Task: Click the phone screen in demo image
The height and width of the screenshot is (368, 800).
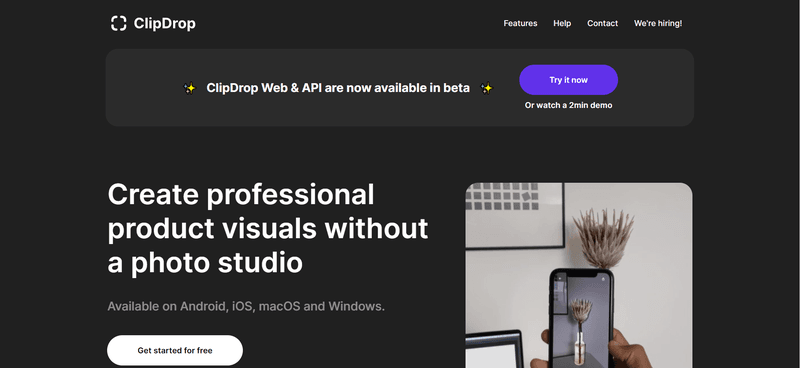Action: (581, 322)
